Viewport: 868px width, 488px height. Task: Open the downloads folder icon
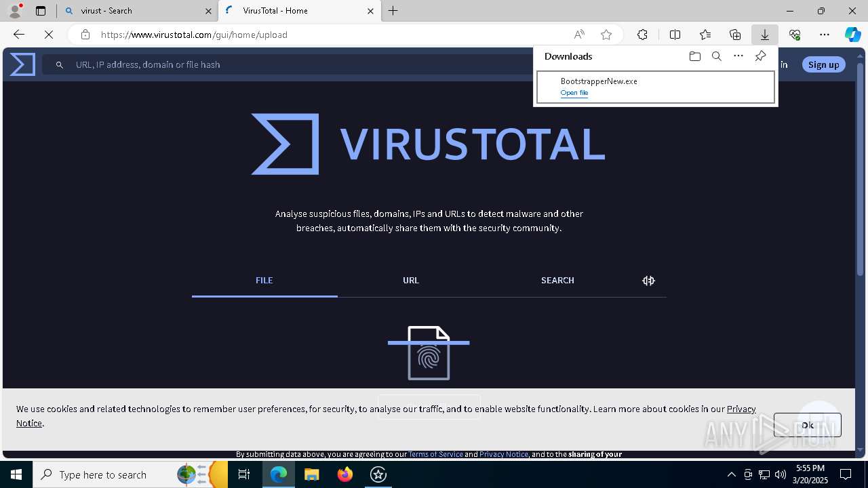click(694, 56)
